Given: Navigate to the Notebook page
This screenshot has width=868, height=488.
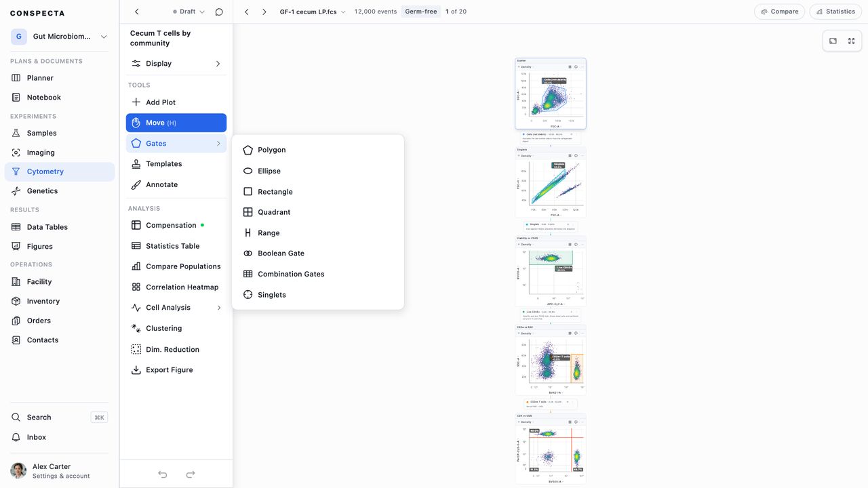Looking at the screenshot, I should pyautogui.click(x=60, y=98).
